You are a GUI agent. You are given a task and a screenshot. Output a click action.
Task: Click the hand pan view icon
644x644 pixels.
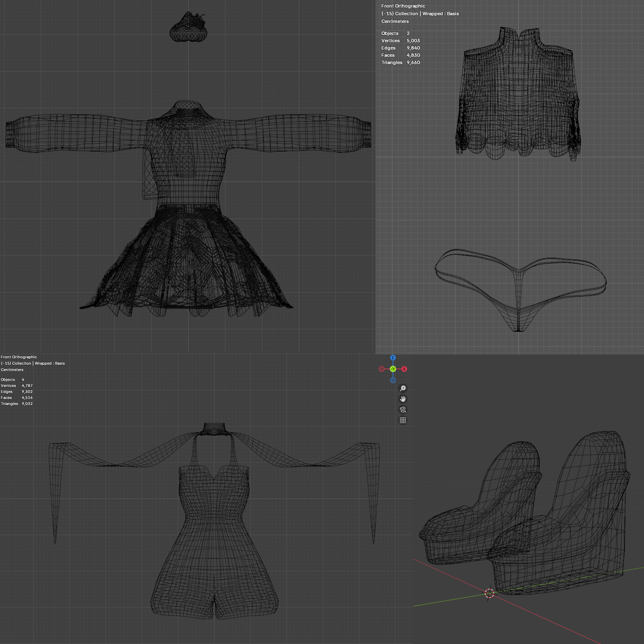[402, 399]
